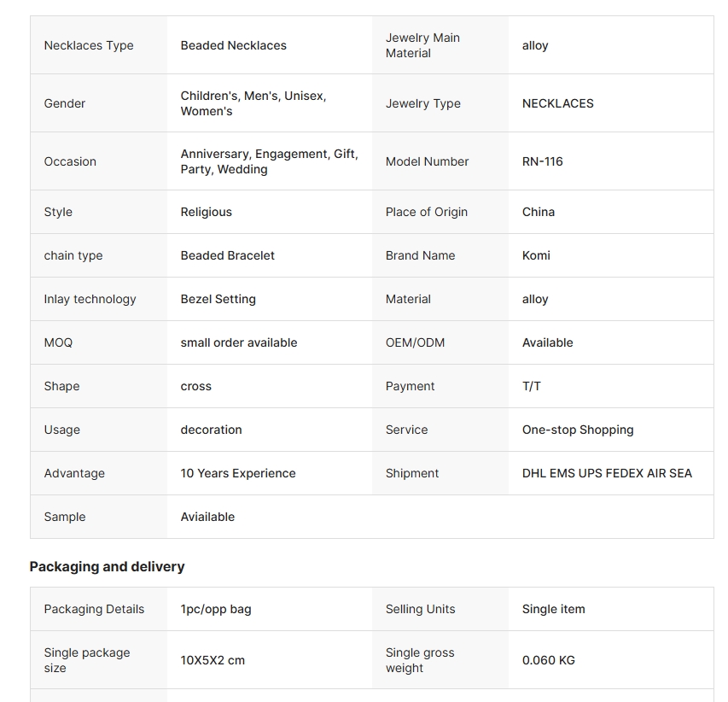Click the Religious style value
The height and width of the screenshot is (702, 728).
[207, 213]
